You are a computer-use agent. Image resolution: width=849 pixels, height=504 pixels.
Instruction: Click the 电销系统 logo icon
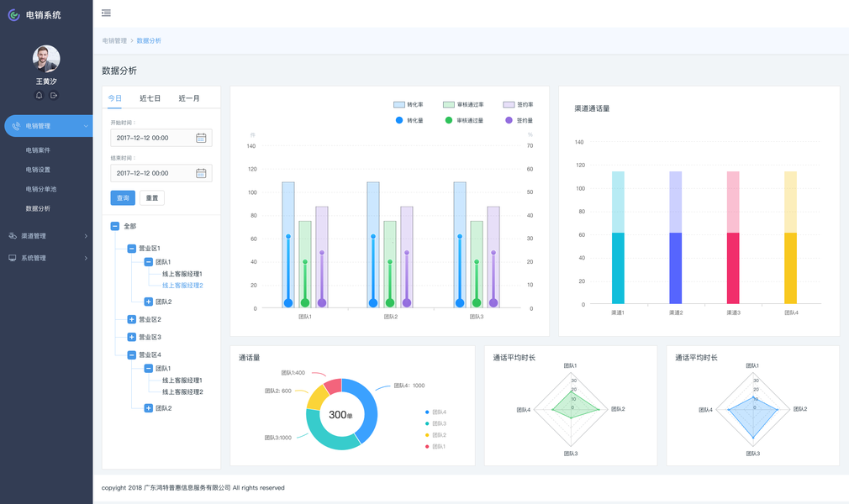click(x=14, y=15)
